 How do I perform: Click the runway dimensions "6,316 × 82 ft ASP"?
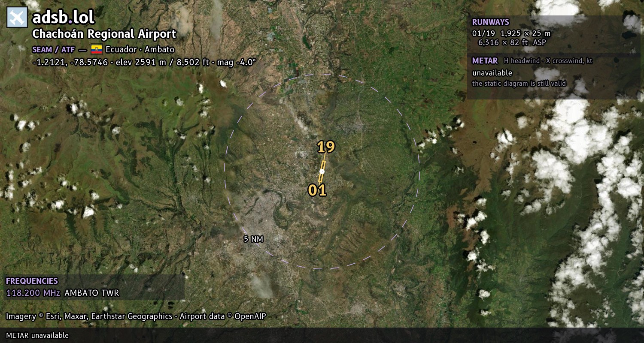512,42
